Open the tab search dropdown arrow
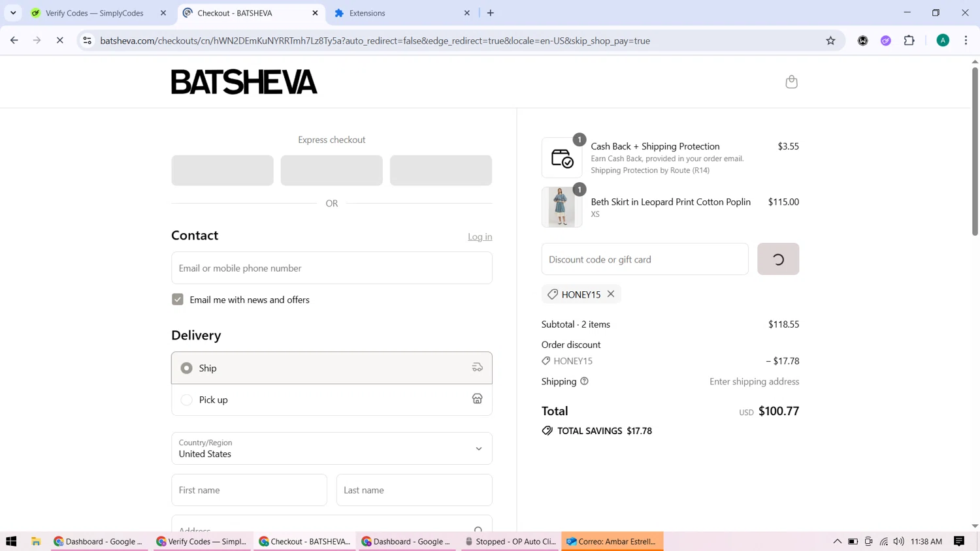Image resolution: width=980 pixels, height=551 pixels. click(13, 13)
